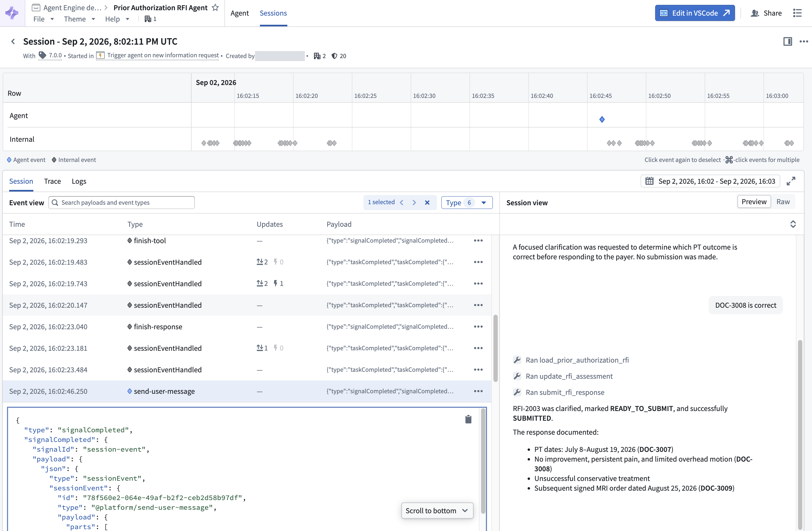Click the list menu icon next to Share

click(x=797, y=13)
